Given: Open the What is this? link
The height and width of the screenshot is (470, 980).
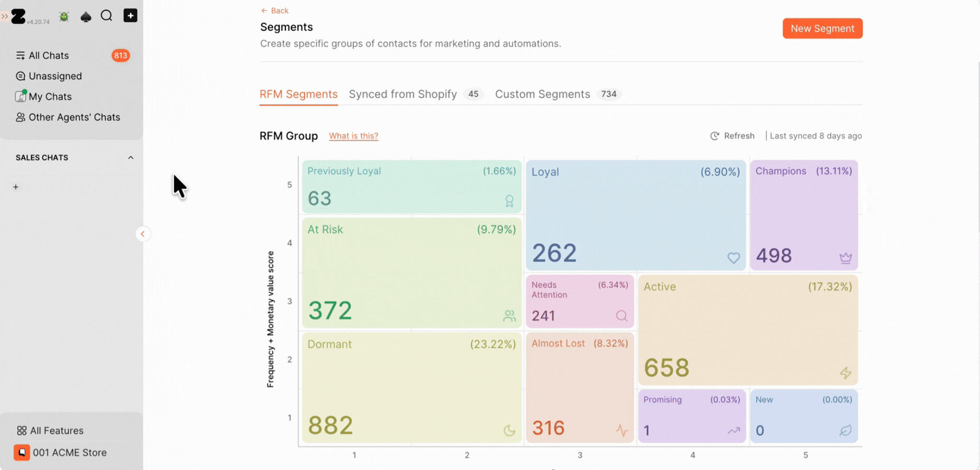Looking at the screenshot, I should (353, 136).
